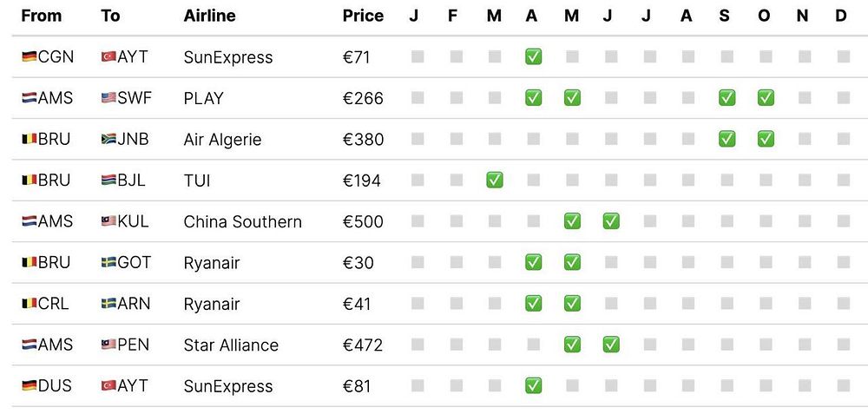Viewport: 868px width, 414px height.
Task: Click the South African flag beside JNB
Action: click(x=108, y=139)
